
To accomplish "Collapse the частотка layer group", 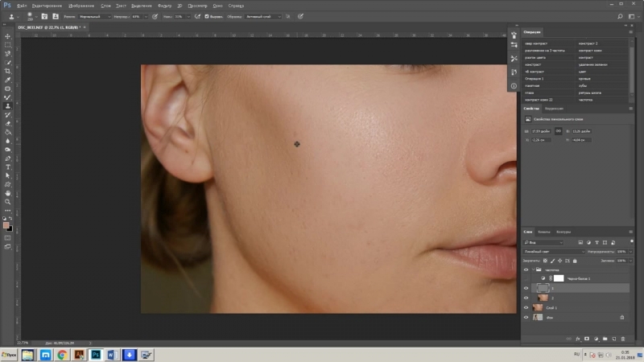I will coord(535,269).
